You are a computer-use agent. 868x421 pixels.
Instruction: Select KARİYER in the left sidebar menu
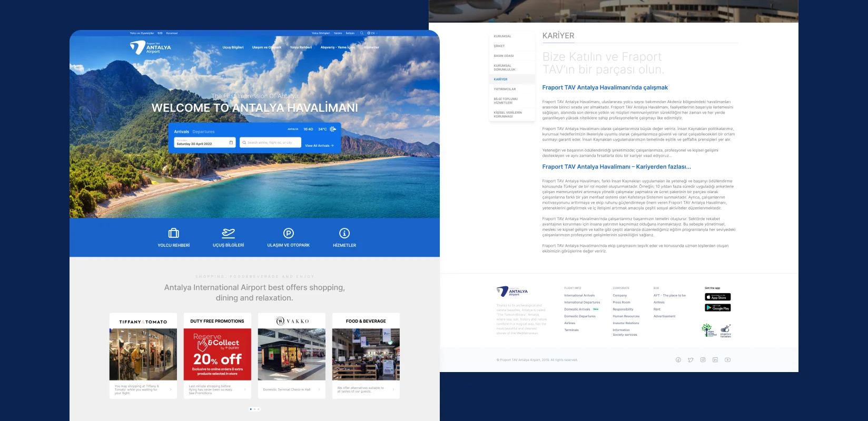[512, 79]
